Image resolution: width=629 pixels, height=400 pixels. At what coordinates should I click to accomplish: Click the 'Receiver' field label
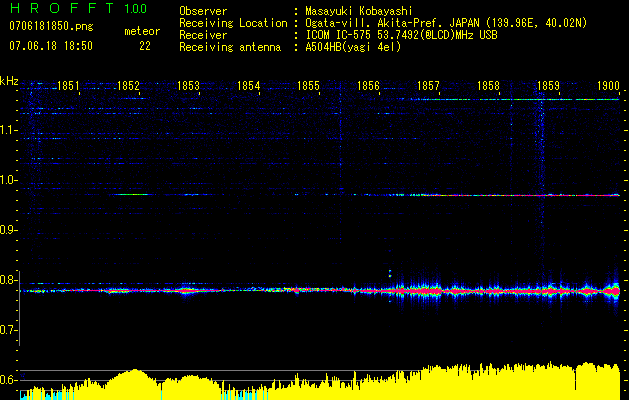(x=203, y=35)
